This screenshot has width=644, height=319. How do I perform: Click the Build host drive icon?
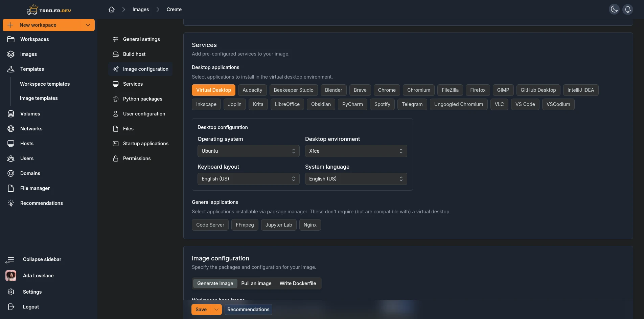[x=116, y=54]
